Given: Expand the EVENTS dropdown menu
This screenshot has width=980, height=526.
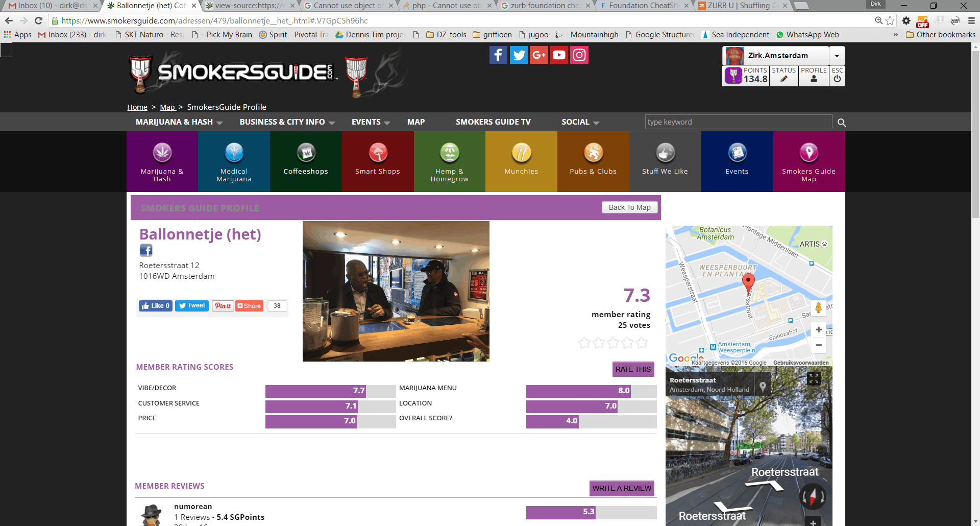Looking at the screenshot, I should pos(371,122).
